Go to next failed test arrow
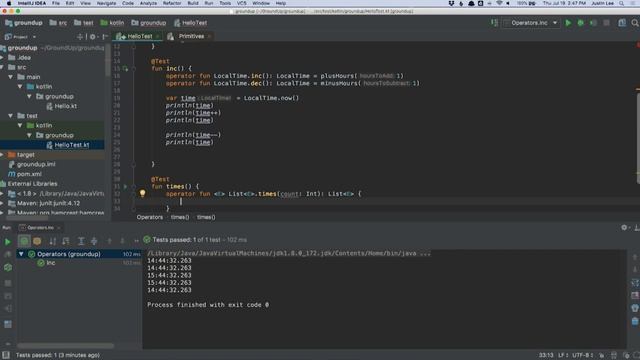Image resolution: width=640 pixels, height=360 pixels. (x=122, y=241)
